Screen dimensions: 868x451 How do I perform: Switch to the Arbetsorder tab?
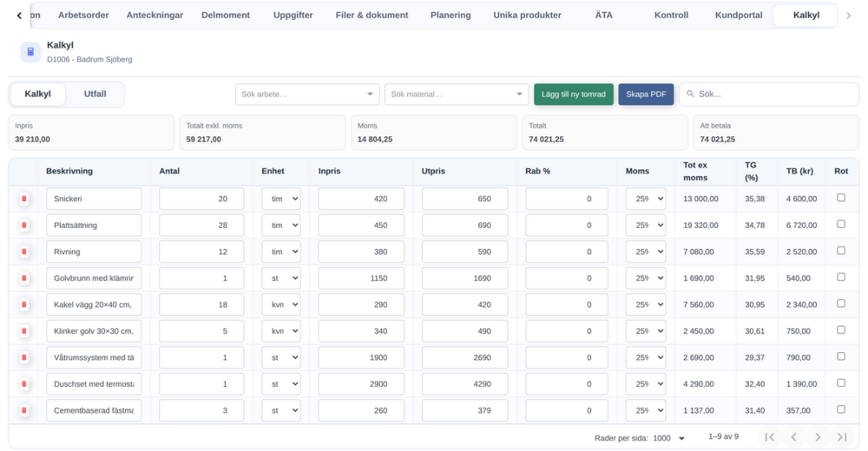[83, 16]
